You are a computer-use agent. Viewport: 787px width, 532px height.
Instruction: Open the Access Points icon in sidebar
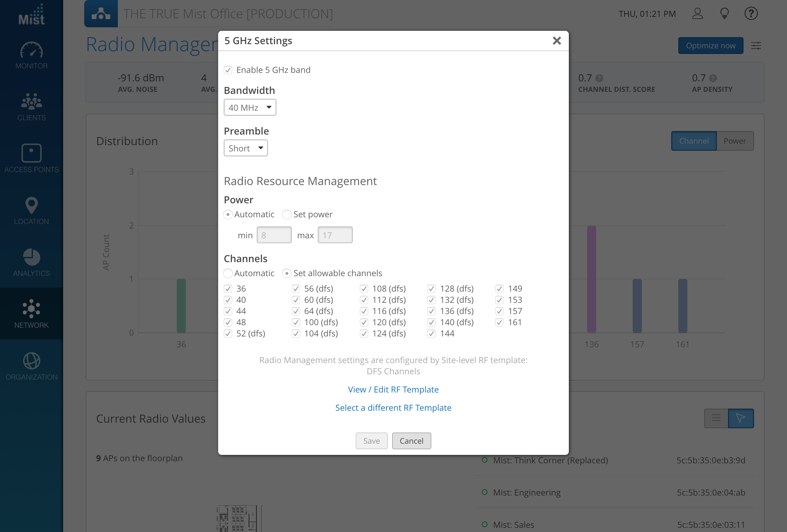click(x=31, y=153)
